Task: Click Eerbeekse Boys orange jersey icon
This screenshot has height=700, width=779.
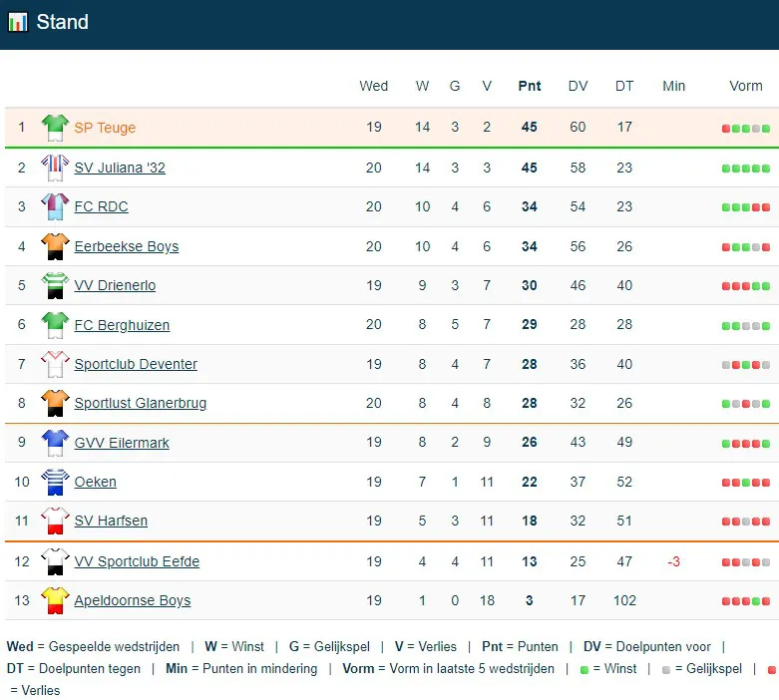Action: pos(55,246)
